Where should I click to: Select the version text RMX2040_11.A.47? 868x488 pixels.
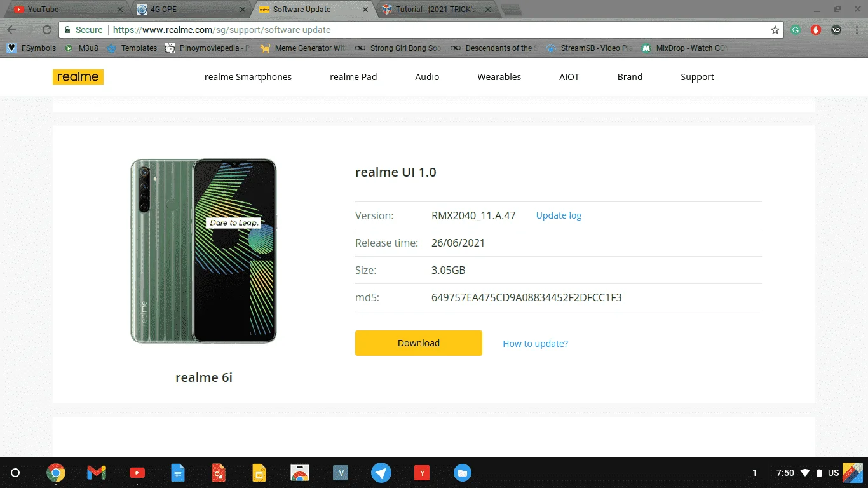pyautogui.click(x=473, y=215)
